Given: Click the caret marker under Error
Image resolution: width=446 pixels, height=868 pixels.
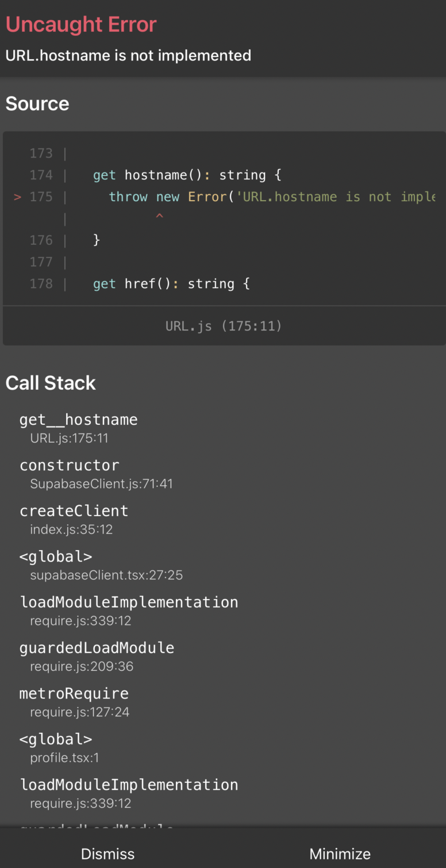Looking at the screenshot, I should pyautogui.click(x=159, y=217).
